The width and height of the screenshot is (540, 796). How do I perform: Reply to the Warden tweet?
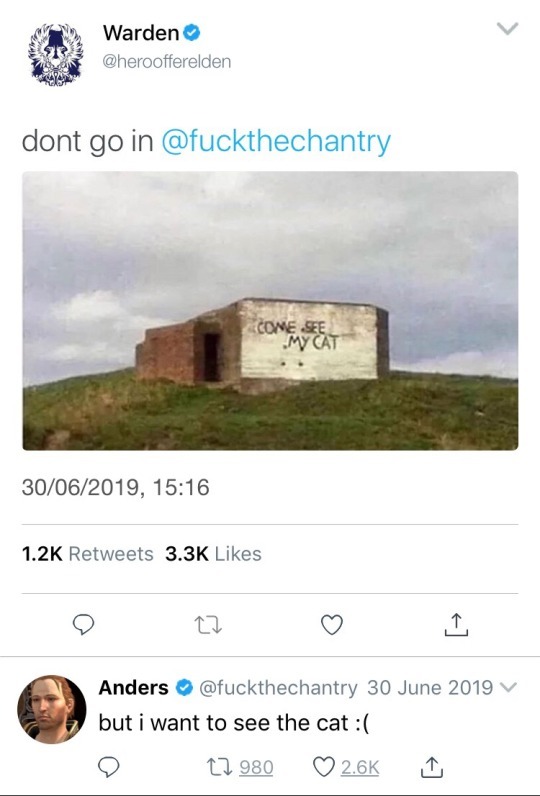point(83,624)
